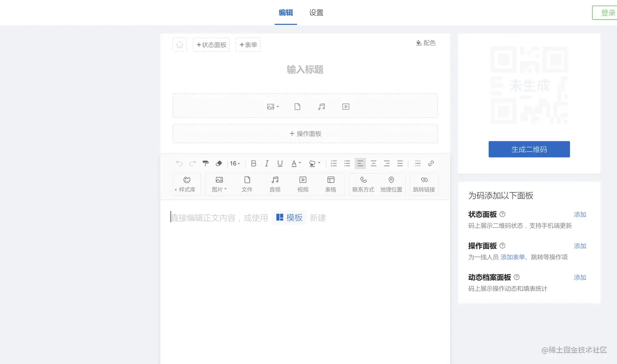
Task: Align text right
Action: 387,163
